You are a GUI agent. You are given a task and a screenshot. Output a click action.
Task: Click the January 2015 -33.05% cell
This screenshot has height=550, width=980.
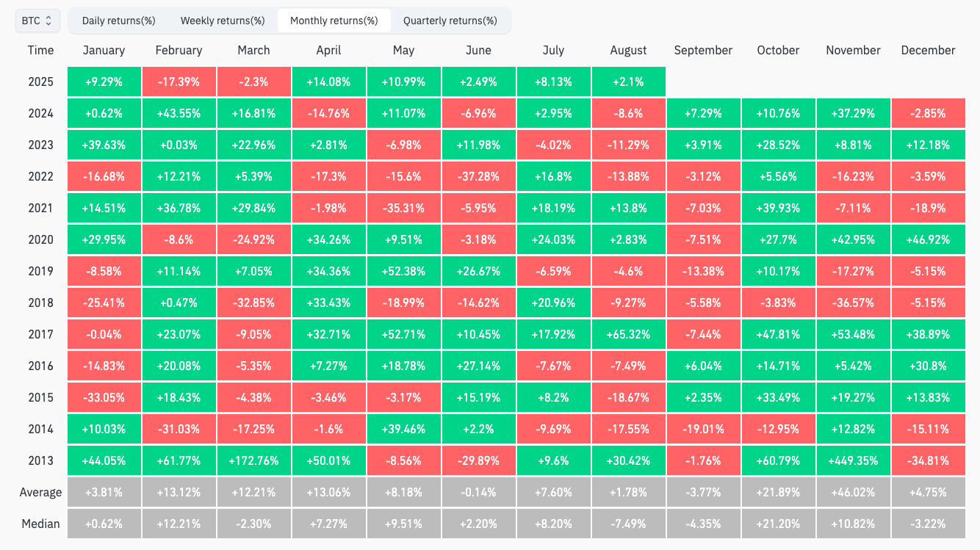[104, 397]
